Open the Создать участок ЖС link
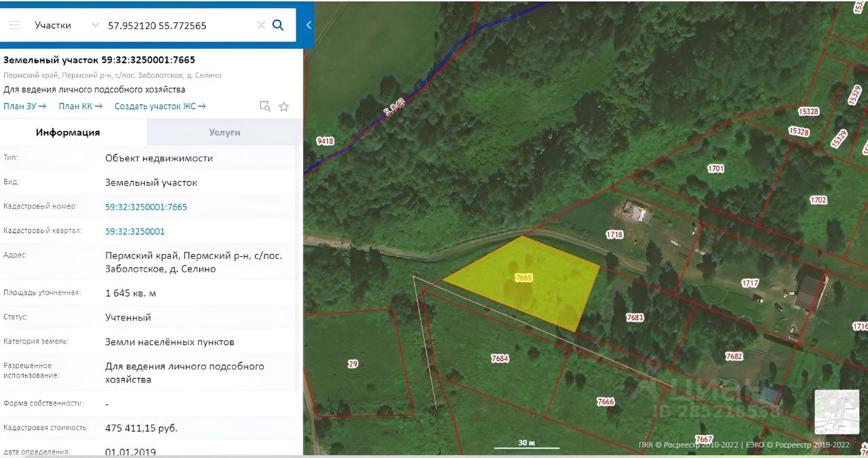The image size is (868, 458). 160,106
